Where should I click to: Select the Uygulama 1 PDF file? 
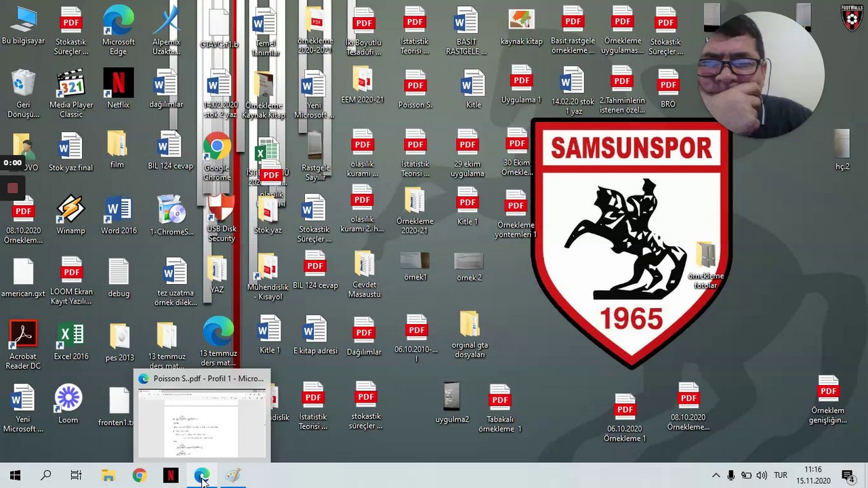point(521,85)
